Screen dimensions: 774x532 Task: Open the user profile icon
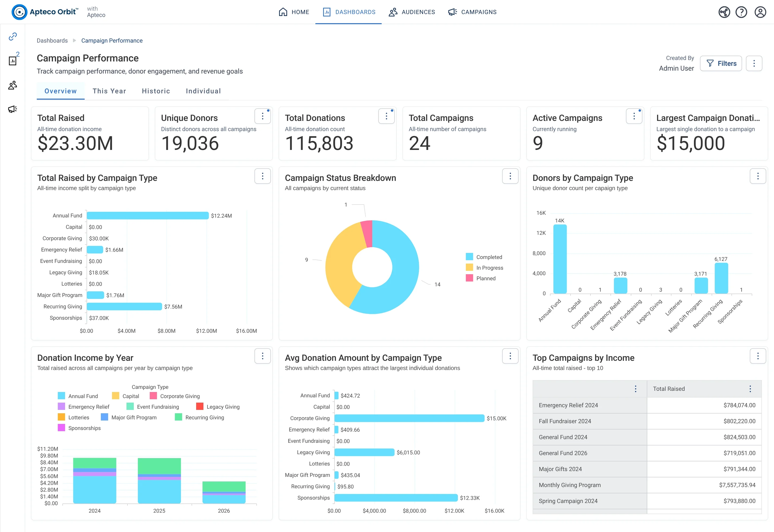pyautogui.click(x=760, y=12)
